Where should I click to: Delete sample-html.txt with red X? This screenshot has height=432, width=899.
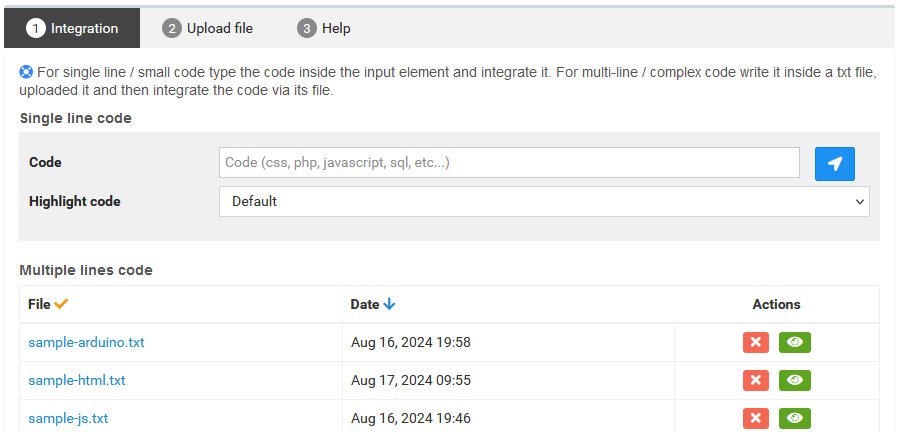click(x=755, y=380)
